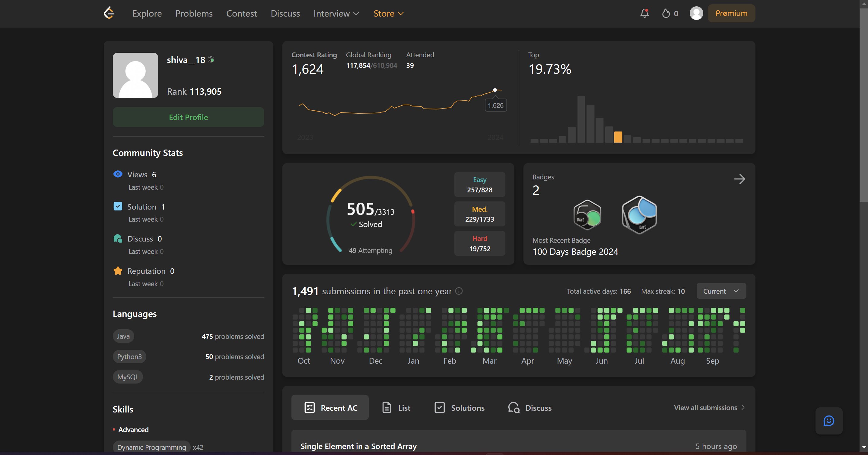Click the Views eye icon
868x455 pixels.
click(x=118, y=174)
